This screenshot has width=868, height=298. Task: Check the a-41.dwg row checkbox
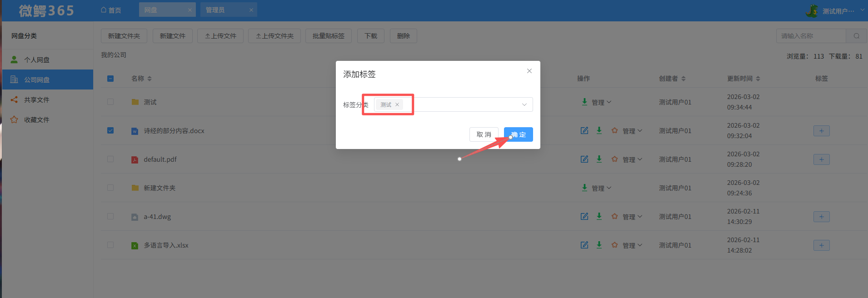click(110, 216)
